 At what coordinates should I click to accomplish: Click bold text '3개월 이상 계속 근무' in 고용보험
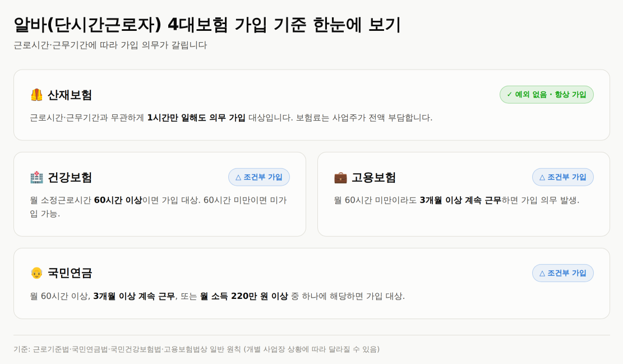[x=460, y=200]
